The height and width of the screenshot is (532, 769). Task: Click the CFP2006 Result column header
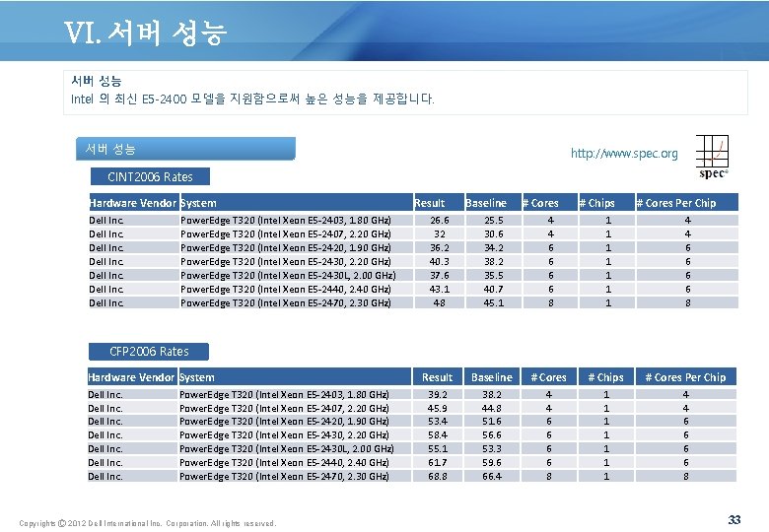[438, 377]
